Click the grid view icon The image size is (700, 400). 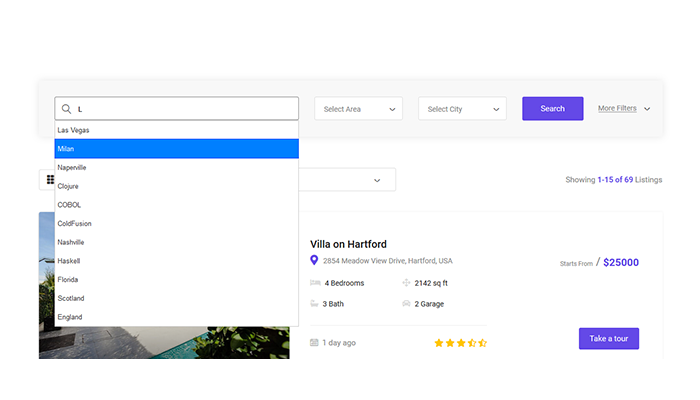point(50,179)
